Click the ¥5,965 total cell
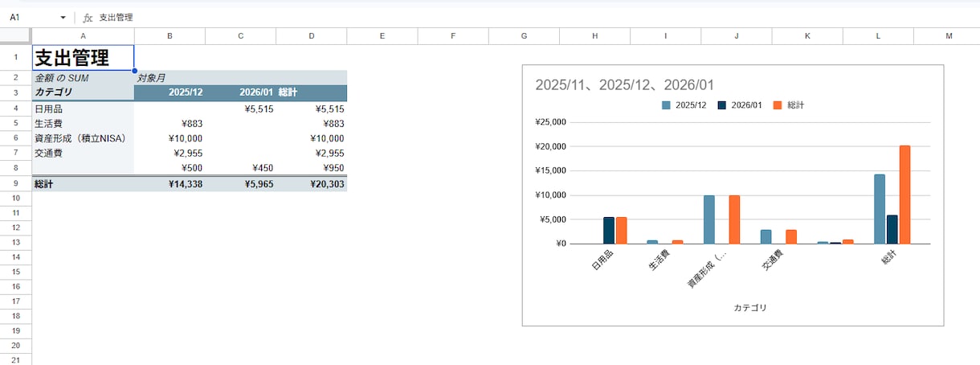The width and height of the screenshot is (980, 365). pos(240,184)
